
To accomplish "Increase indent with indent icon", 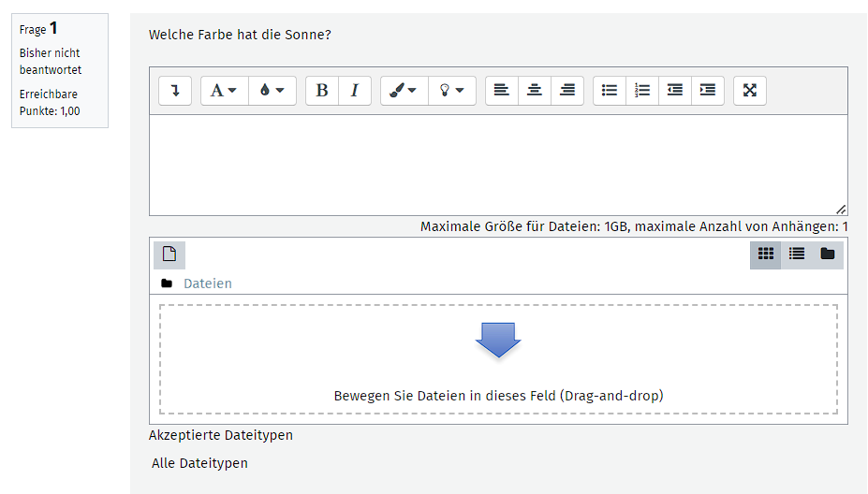I will (708, 91).
